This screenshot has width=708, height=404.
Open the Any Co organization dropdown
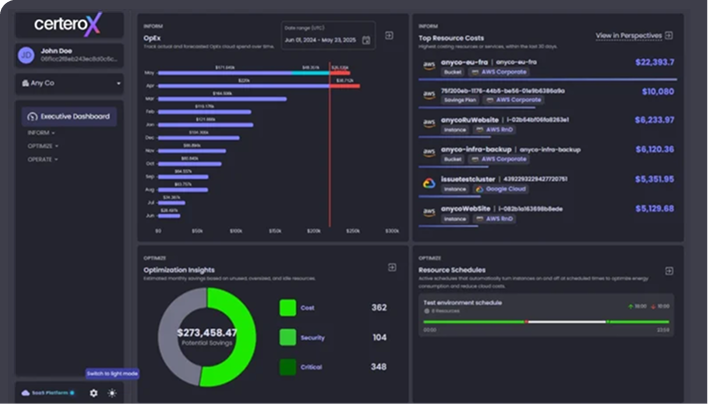tap(69, 83)
